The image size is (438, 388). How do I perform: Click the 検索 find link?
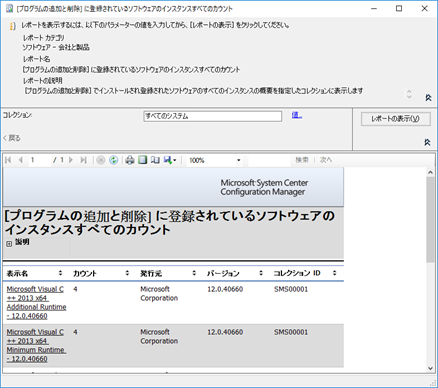click(x=302, y=160)
